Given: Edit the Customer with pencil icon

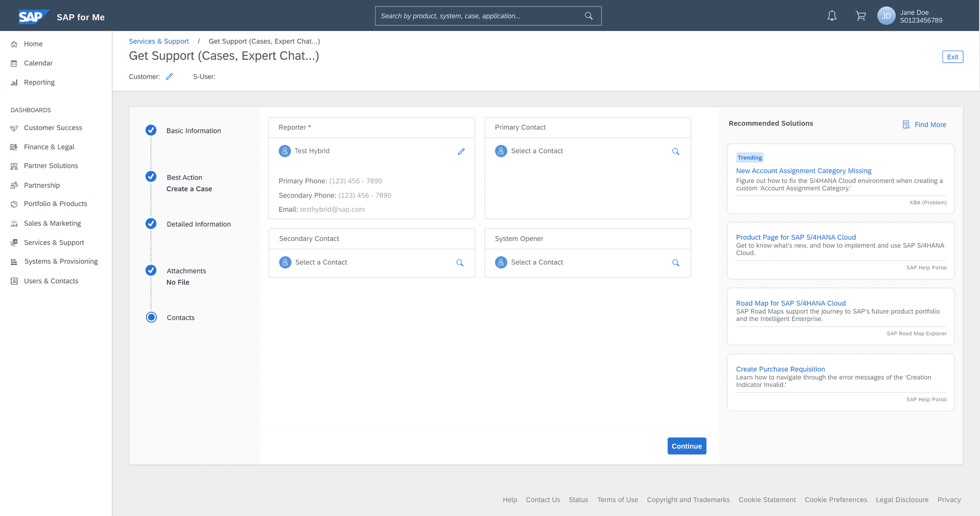Looking at the screenshot, I should (x=169, y=77).
